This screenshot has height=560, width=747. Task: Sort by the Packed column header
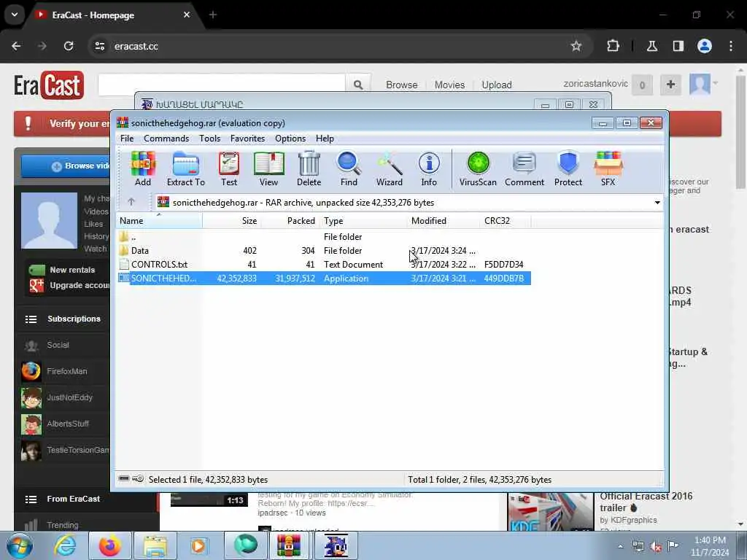(x=290, y=221)
